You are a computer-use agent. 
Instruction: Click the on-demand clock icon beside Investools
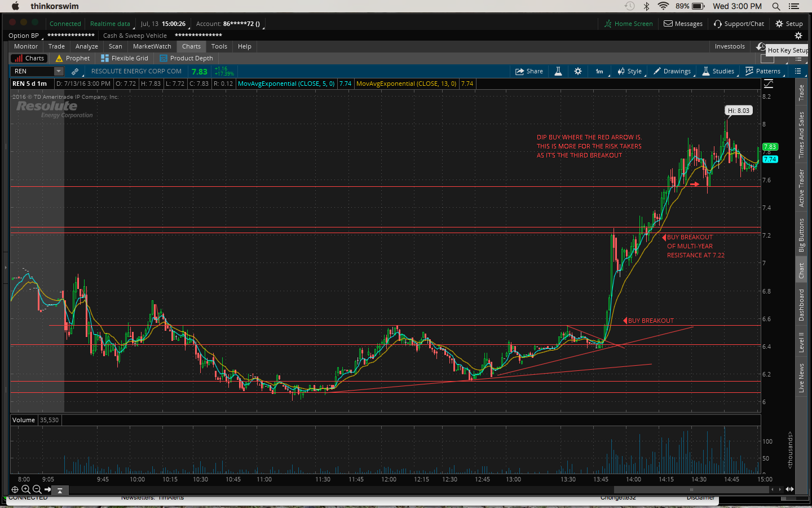761,46
